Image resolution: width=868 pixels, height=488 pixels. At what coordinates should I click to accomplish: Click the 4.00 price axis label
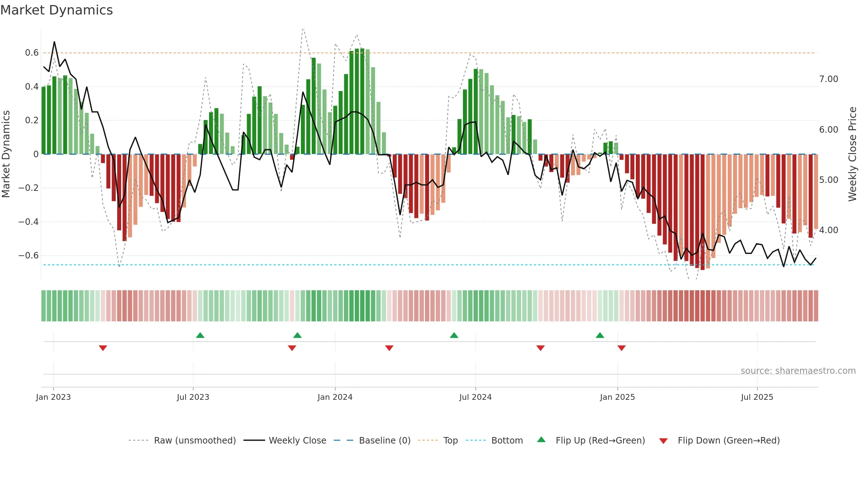click(x=829, y=230)
